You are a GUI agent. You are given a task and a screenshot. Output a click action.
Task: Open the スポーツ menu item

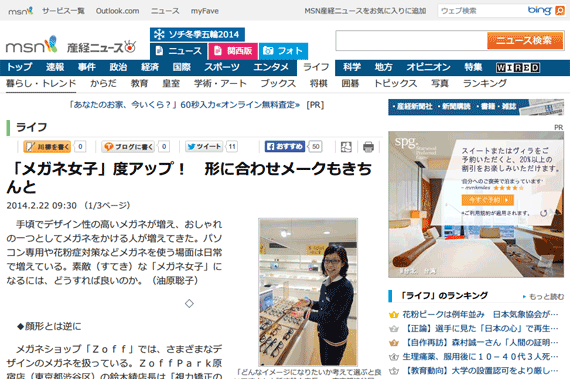coord(222,67)
